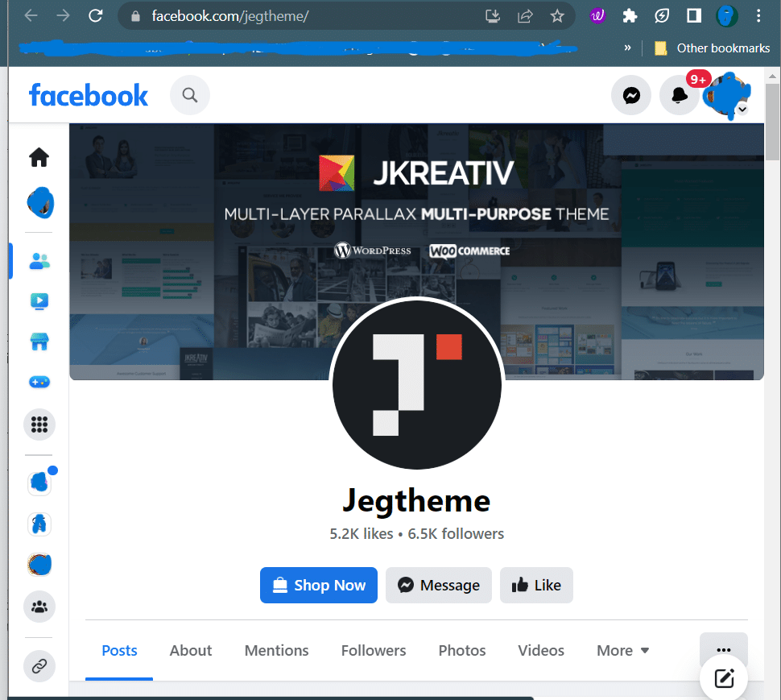This screenshot has height=700, width=781.
Task: Bookmark this page with the star
Action: pyautogui.click(x=557, y=16)
